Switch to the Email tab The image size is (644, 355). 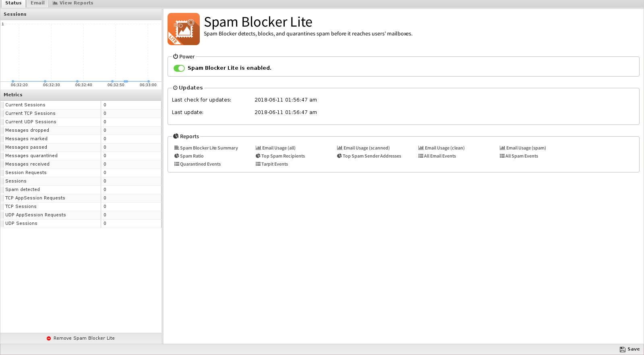37,3
